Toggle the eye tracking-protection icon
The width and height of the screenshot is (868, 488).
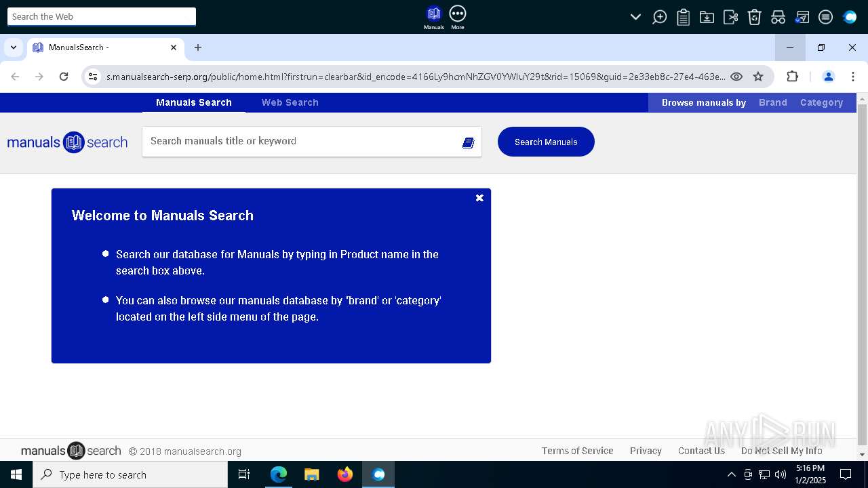pyautogui.click(x=736, y=77)
